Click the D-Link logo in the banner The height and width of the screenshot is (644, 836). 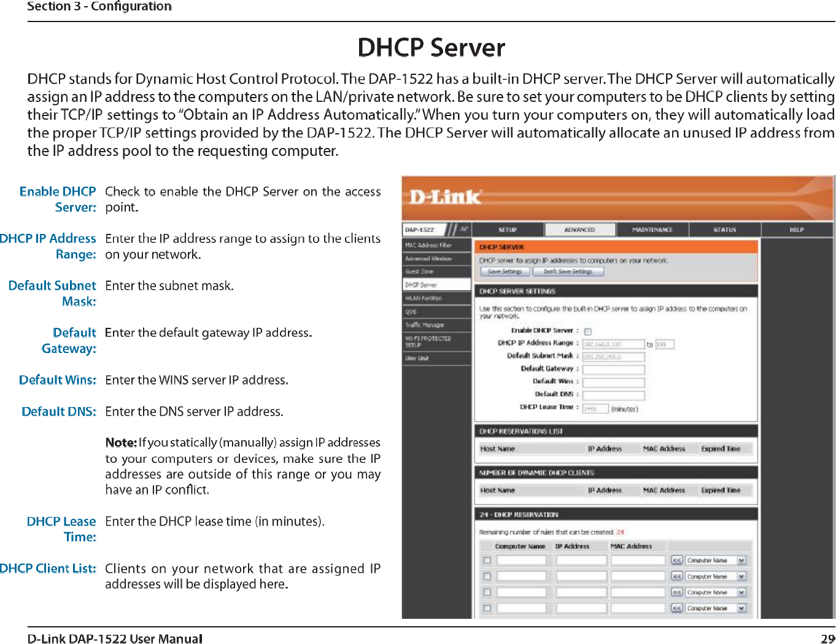pos(446,197)
